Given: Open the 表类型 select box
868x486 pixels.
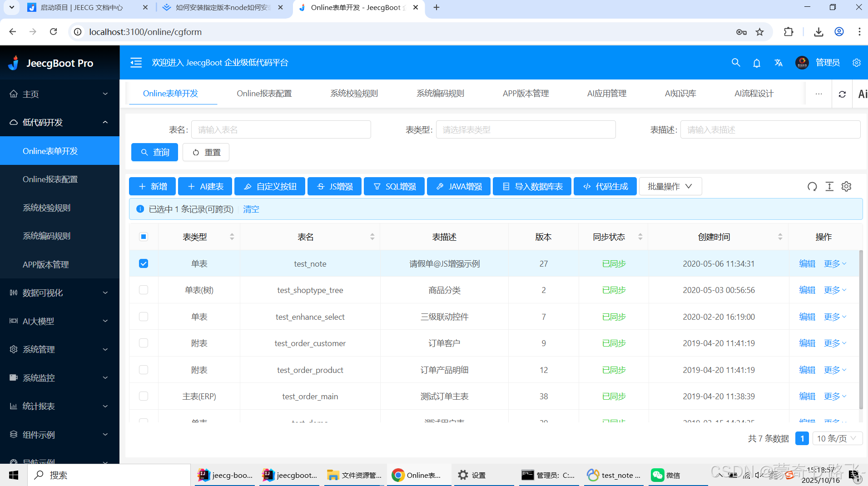Looking at the screenshot, I should click(526, 129).
